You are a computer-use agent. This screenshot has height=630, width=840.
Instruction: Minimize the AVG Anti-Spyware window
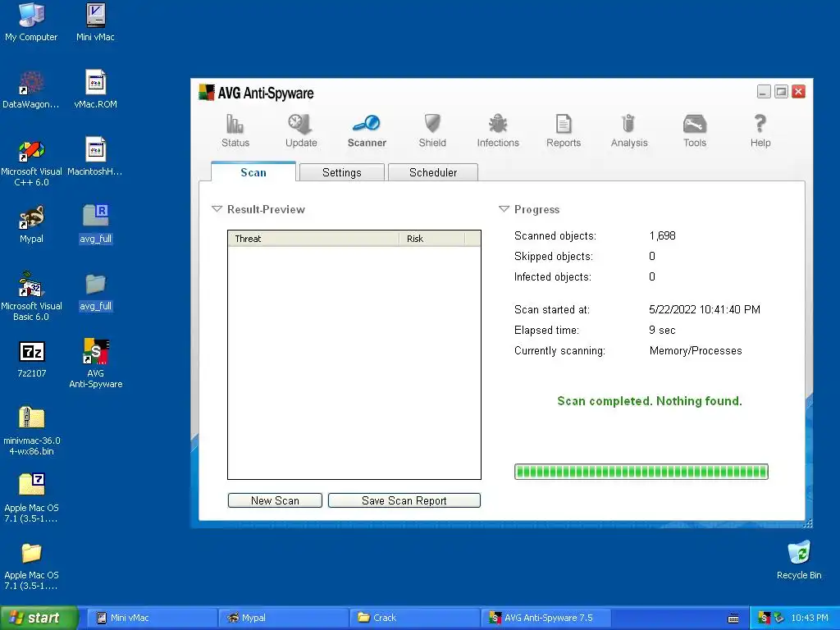pyautogui.click(x=764, y=92)
